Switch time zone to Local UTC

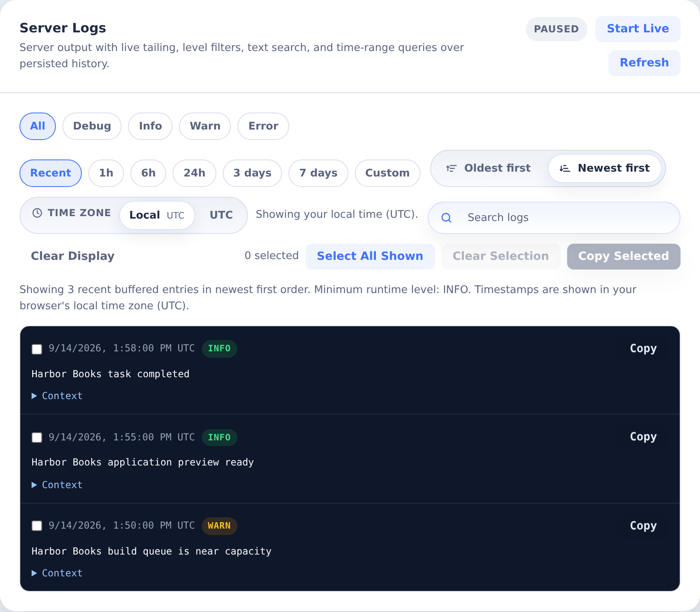coord(157,215)
